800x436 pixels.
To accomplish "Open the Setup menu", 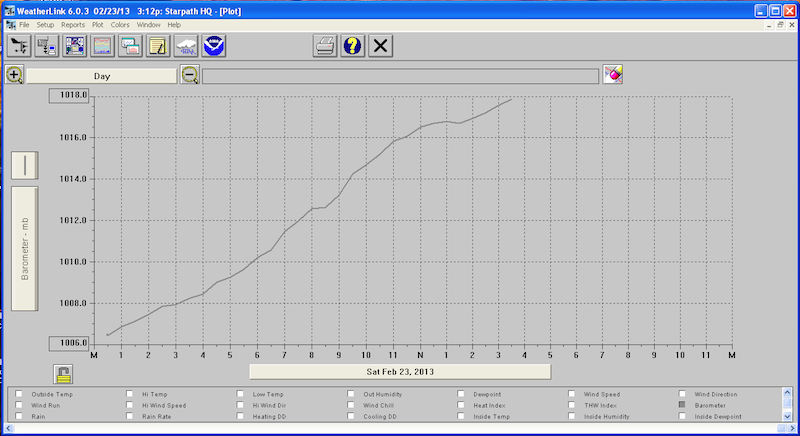I will coord(45,25).
